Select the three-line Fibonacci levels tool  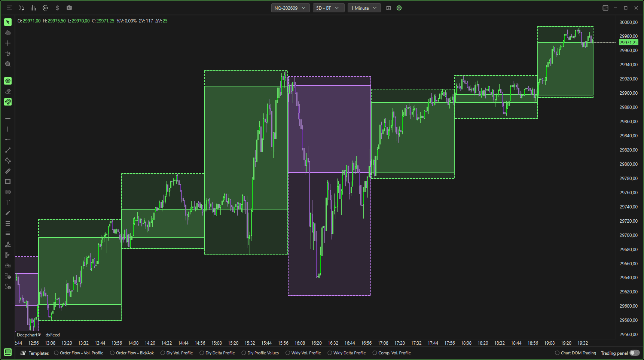[x=8, y=223]
